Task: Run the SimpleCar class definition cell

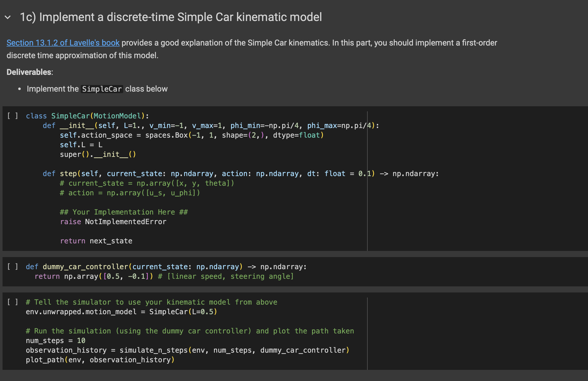Action: click(x=12, y=116)
